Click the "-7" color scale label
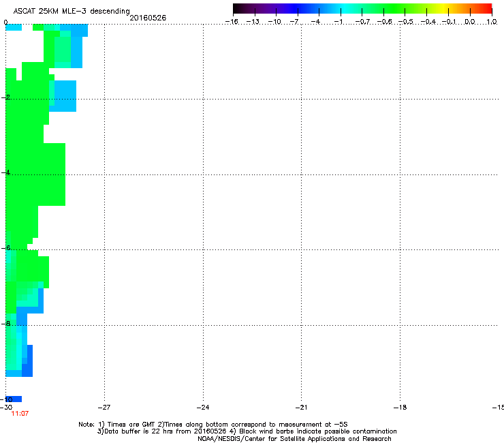 [x=294, y=22]
